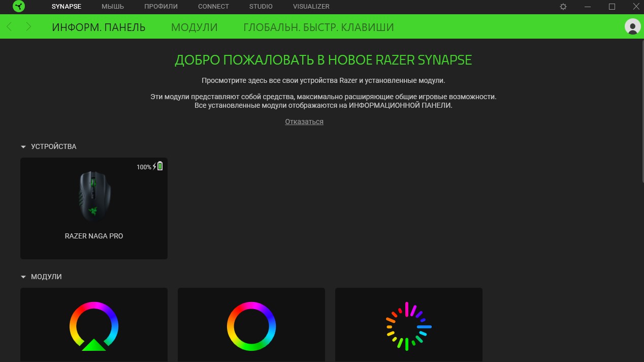Select the Razer Naga Pro device card

(x=94, y=208)
